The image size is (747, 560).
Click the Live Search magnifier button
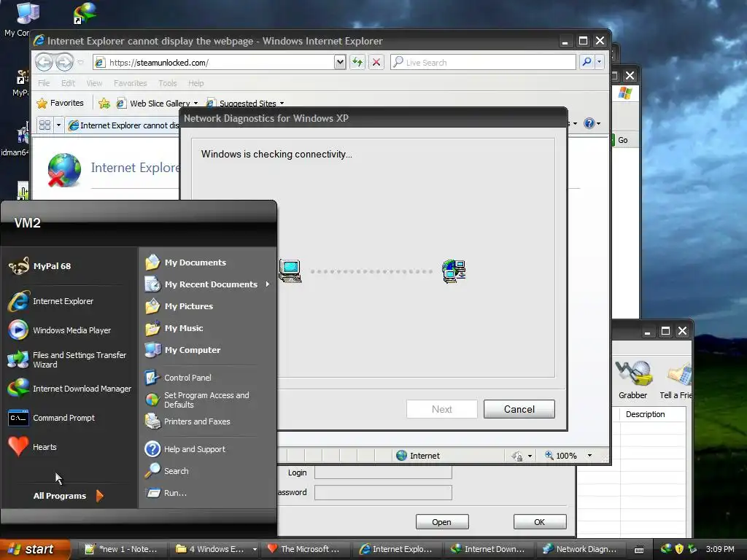(x=587, y=62)
